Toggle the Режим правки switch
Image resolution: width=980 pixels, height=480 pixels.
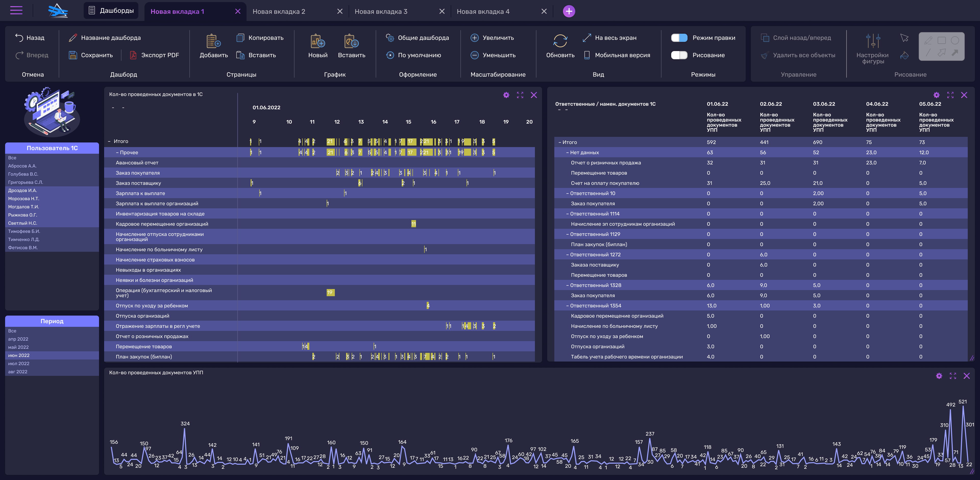click(679, 38)
